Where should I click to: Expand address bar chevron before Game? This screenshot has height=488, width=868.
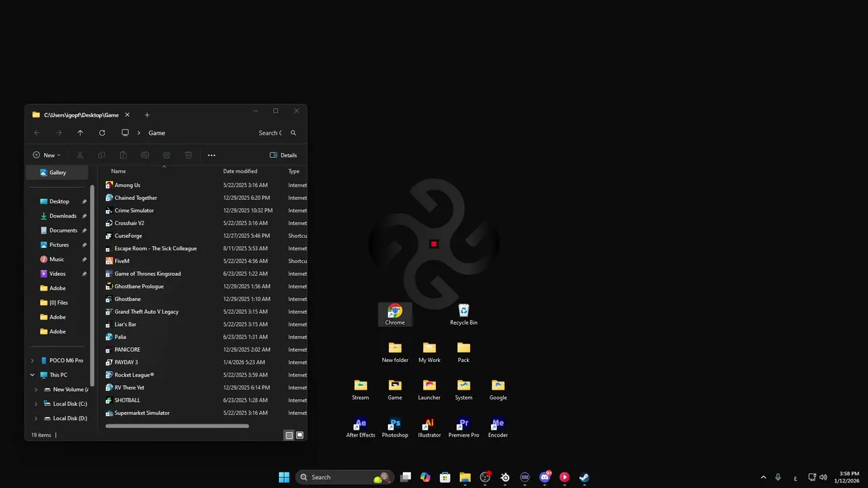139,133
